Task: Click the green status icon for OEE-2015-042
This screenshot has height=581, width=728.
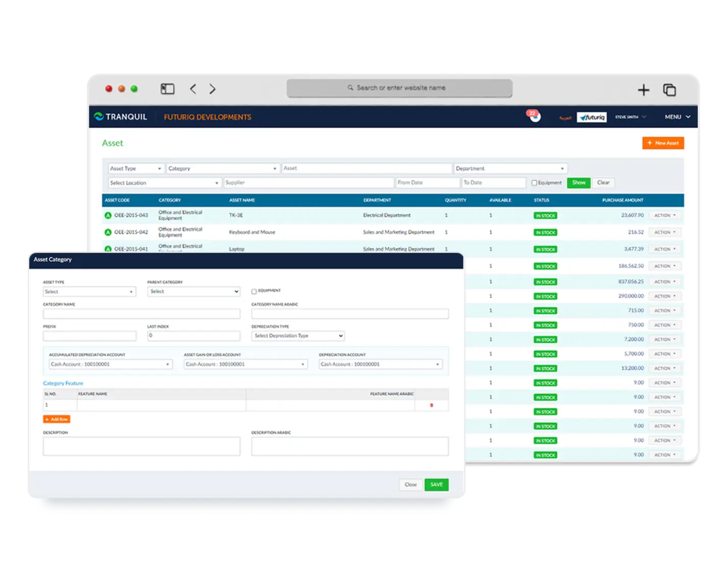Action: 108,232
